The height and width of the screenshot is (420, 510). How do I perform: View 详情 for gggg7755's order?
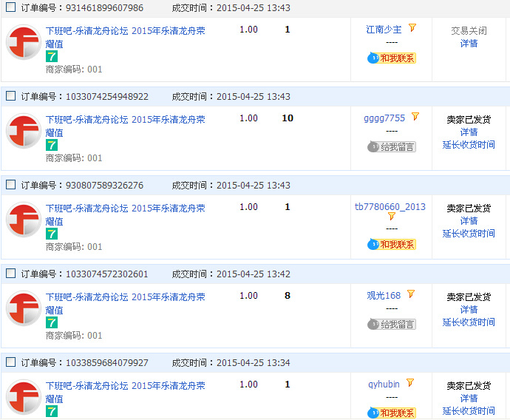469,132
